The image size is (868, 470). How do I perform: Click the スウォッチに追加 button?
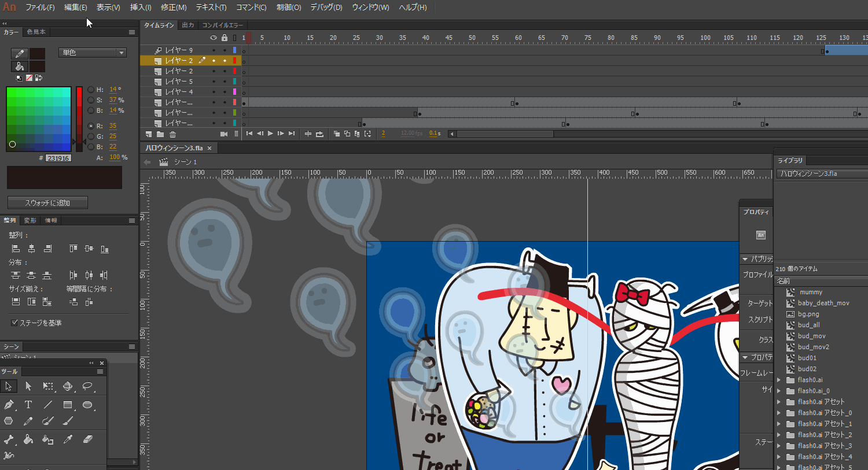pyautogui.click(x=47, y=203)
